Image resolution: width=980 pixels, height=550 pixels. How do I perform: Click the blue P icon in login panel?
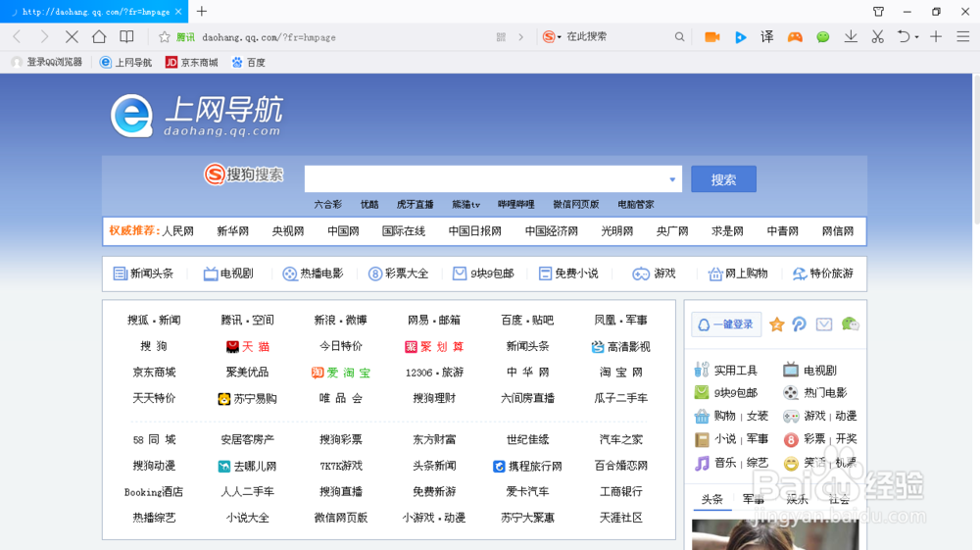click(800, 325)
